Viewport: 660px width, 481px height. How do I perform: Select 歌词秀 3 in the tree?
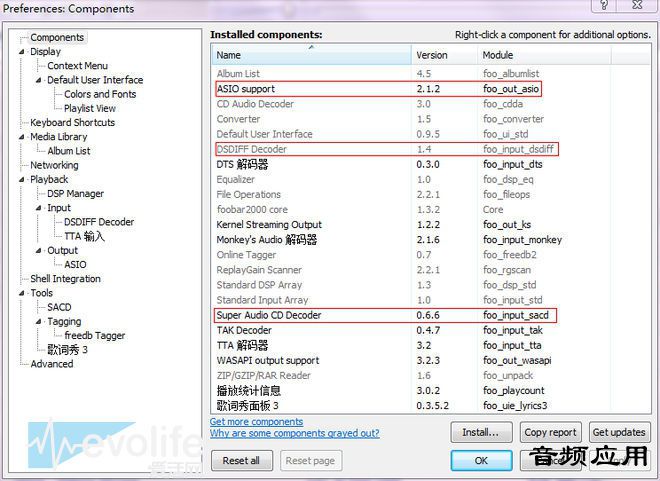click(x=67, y=350)
